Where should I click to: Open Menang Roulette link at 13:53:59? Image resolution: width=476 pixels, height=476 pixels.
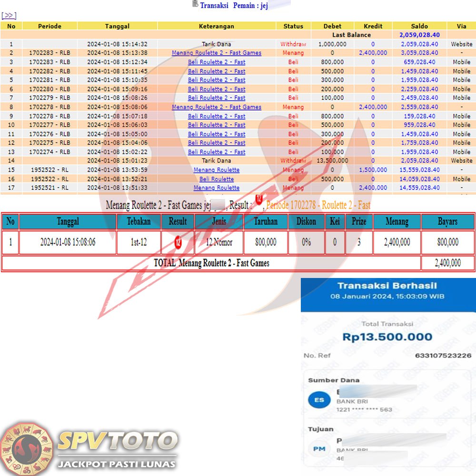click(x=217, y=170)
